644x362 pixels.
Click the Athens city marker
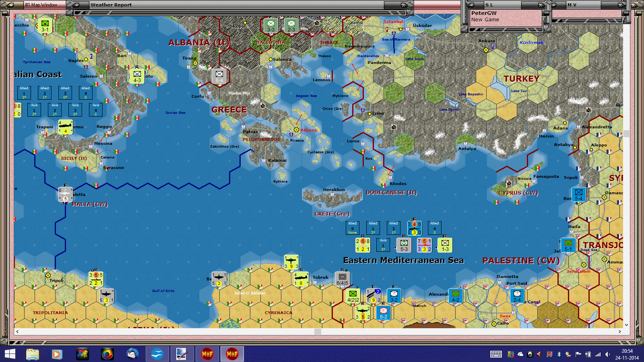coord(296,130)
